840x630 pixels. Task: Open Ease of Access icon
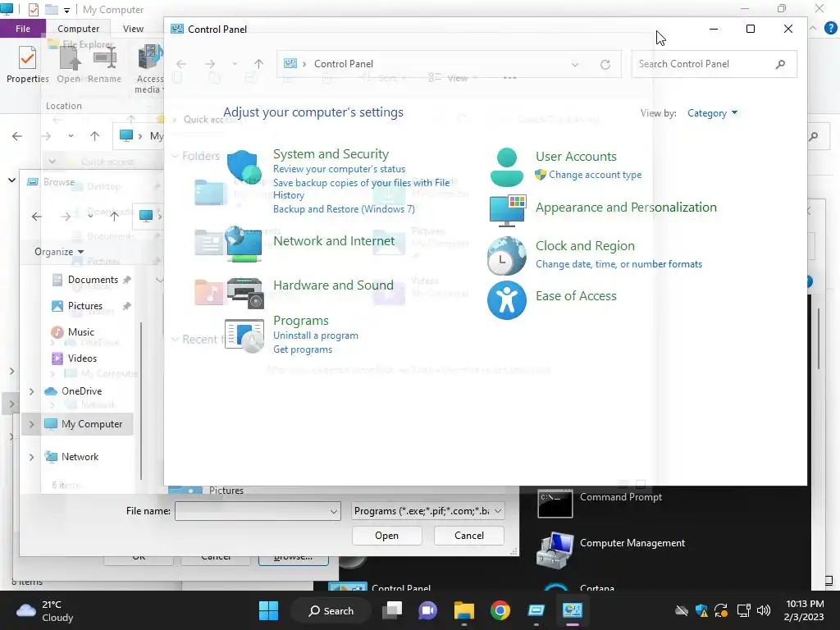pos(506,300)
